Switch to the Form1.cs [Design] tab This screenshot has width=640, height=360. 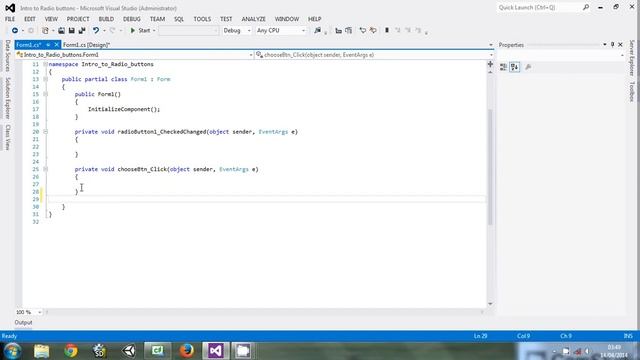(x=87, y=45)
